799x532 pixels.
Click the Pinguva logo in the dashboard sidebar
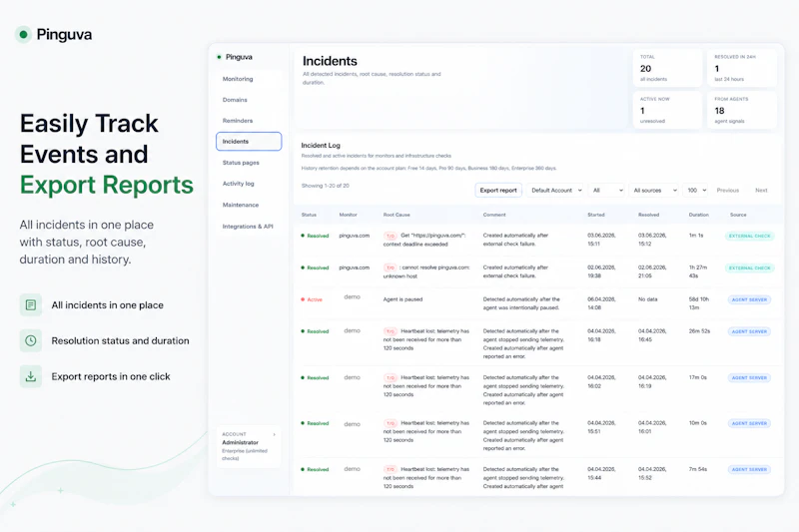[235, 57]
